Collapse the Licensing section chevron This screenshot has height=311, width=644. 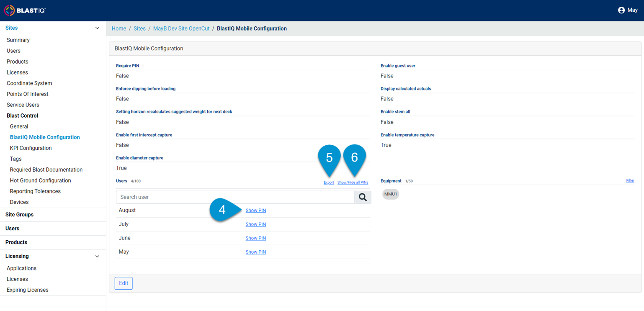(97, 256)
